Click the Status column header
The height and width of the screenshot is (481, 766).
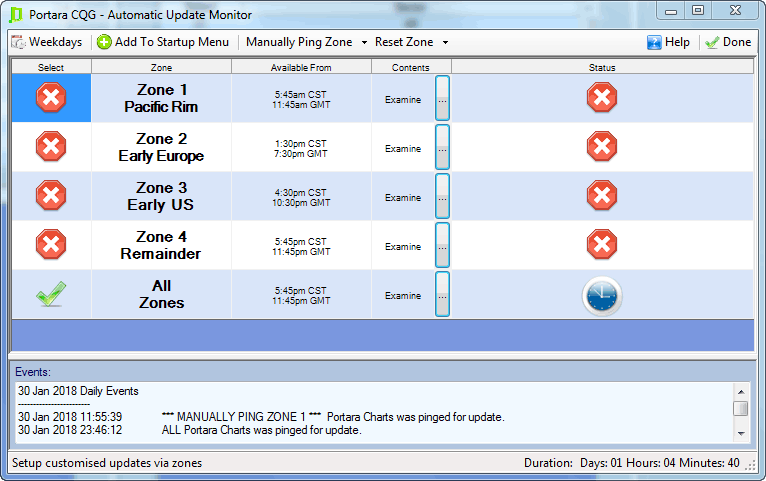(x=602, y=67)
